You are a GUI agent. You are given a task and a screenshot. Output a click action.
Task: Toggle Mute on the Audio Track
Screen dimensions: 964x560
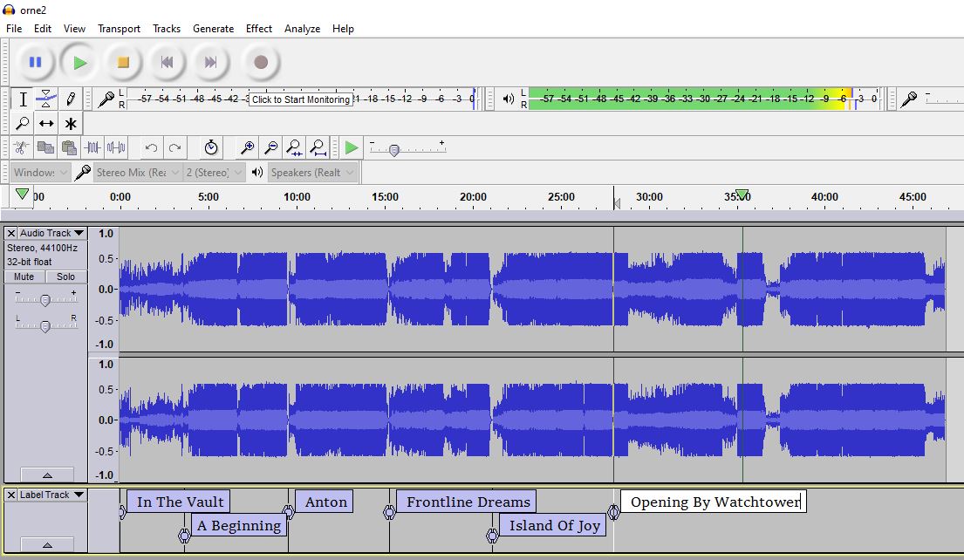tap(24, 277)
